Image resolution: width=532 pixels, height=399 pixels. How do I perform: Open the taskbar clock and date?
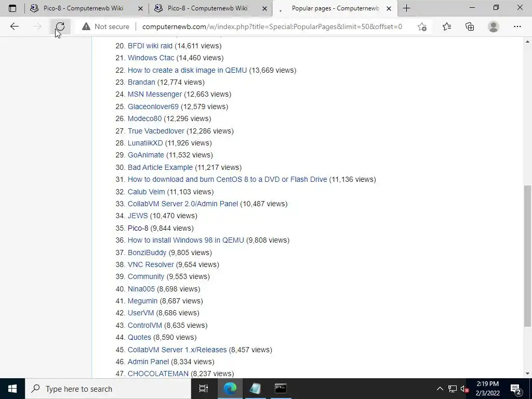click(487, 389)
